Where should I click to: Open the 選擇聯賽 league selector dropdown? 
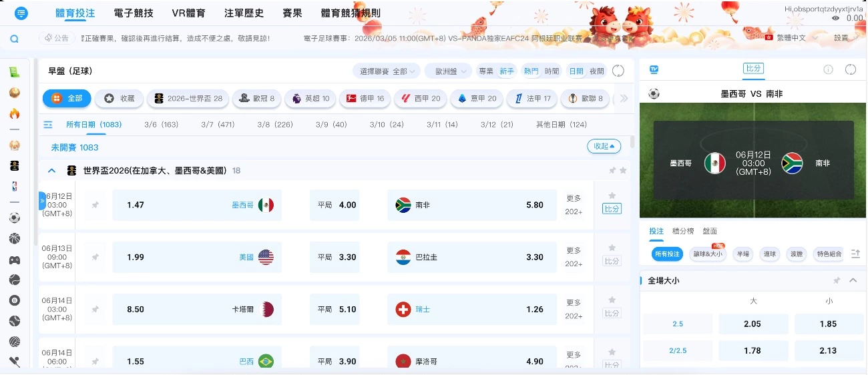pos(387,71)
